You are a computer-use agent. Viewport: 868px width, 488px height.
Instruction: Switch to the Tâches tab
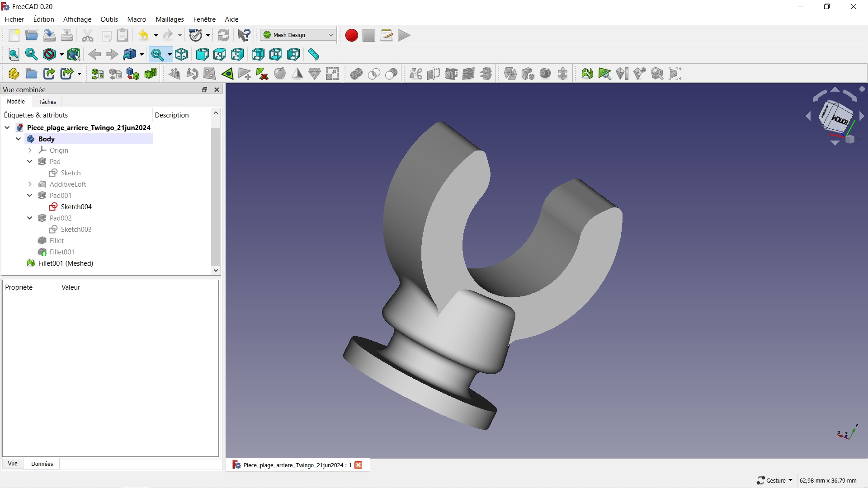point(47,102)
